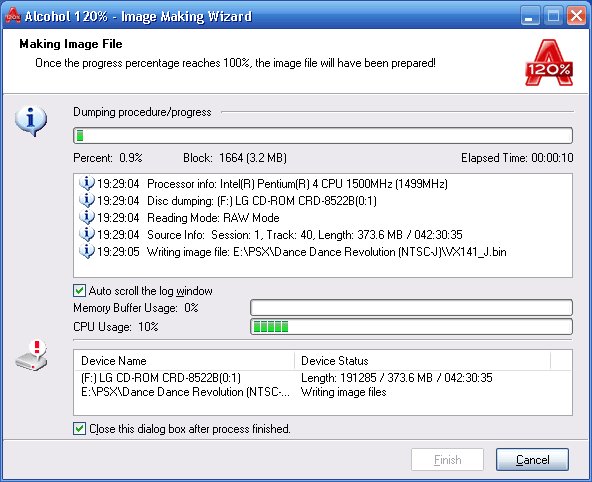The image size is (592, 482).
Task: Click the dumping progress bar
Action: point(323,136)
